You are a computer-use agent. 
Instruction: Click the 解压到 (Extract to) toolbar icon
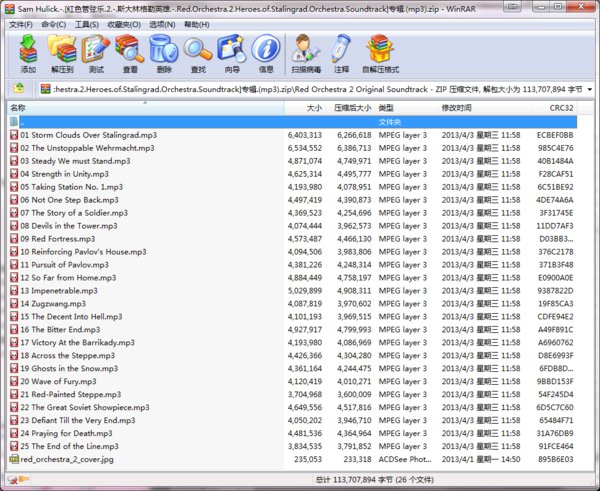pyautogui.click(x=62, y=53)
